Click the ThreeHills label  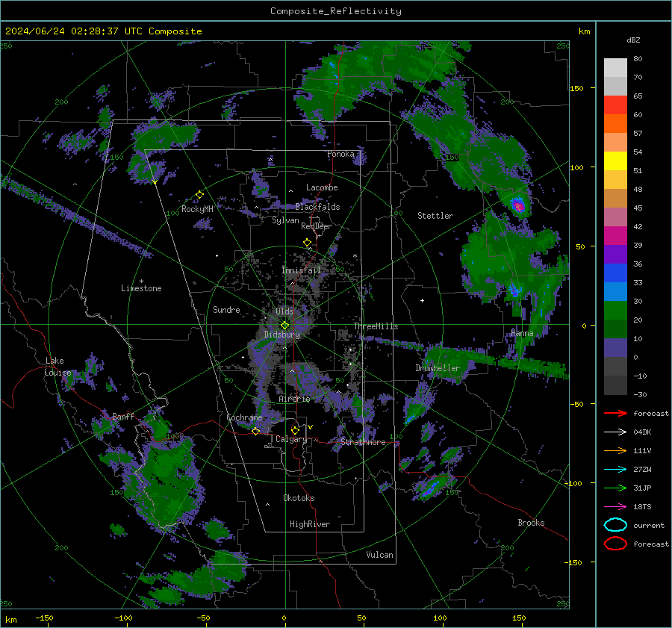(376, 326)
